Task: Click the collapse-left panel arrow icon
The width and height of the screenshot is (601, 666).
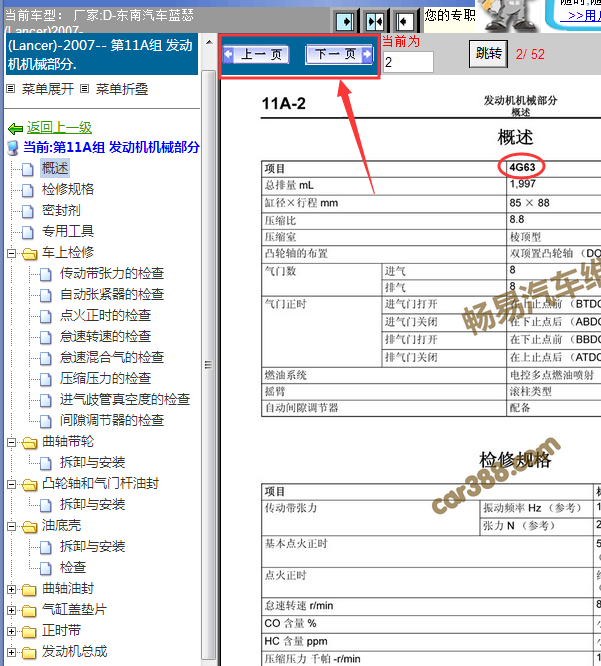Action: tap(404, 21)
